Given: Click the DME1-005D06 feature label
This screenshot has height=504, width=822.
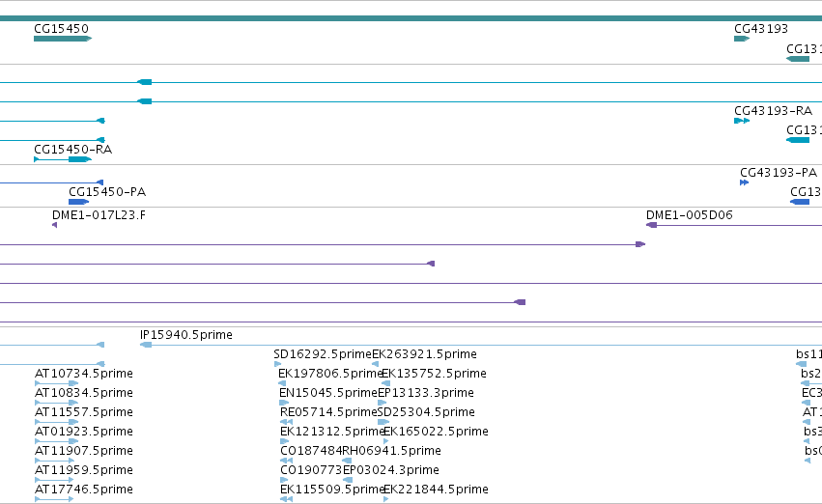Looking at the screenshot, I should (x=690, y=215).
